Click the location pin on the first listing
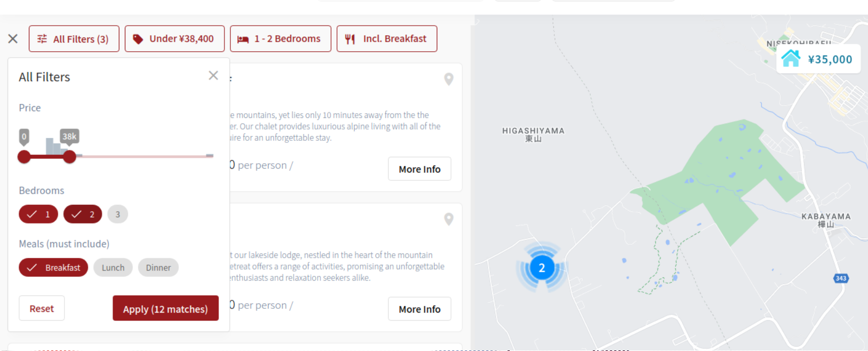The width and height of the screenshot is (868, 351). click(449, 79)
